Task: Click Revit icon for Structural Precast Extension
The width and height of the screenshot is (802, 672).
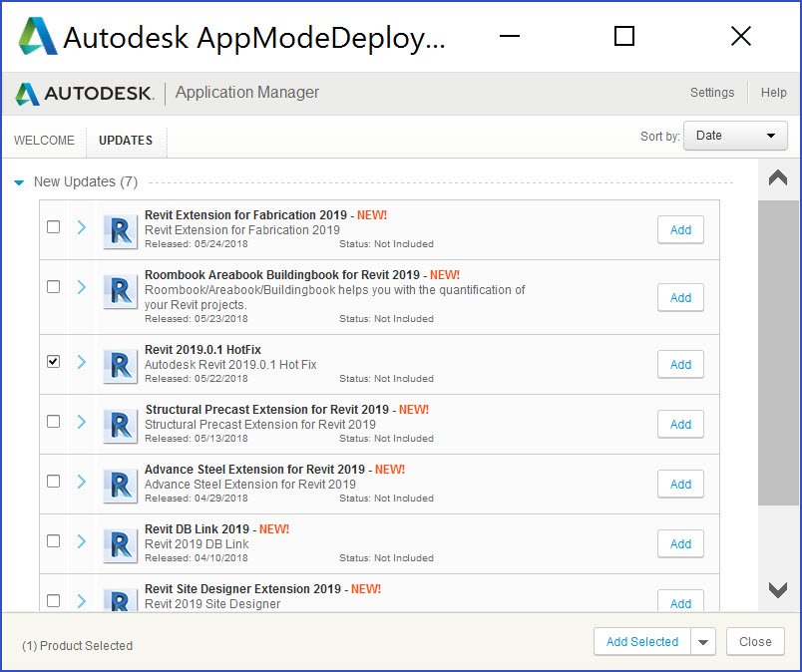Action: pos(120,426)
